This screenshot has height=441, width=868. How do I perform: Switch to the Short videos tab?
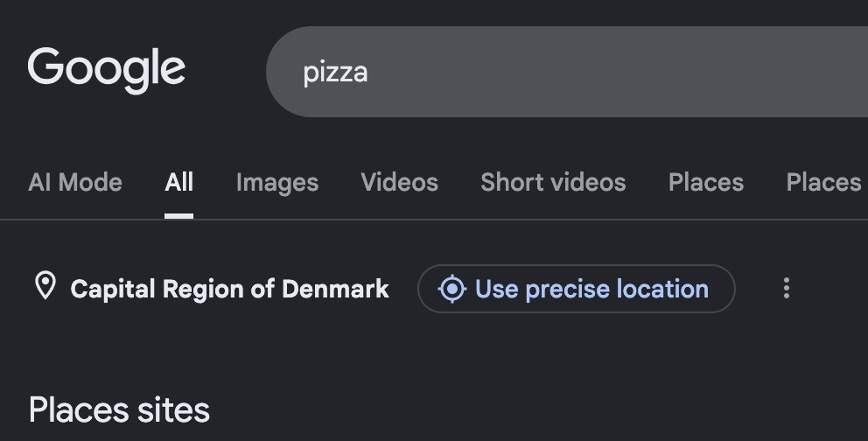[x=553, y=183]
